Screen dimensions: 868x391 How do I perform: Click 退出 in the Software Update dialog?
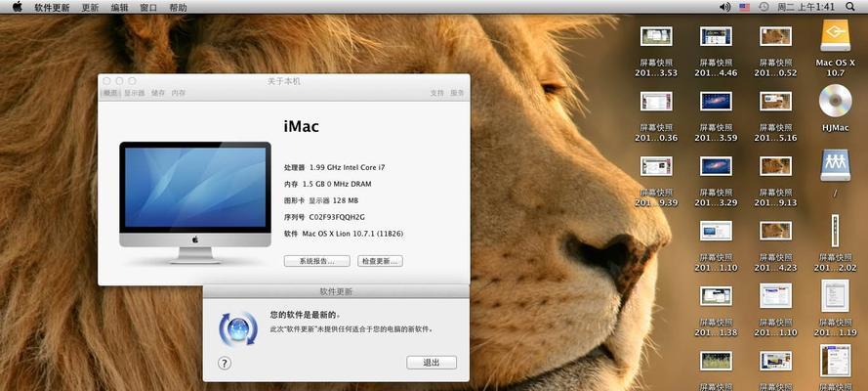(x=432, y=363)
